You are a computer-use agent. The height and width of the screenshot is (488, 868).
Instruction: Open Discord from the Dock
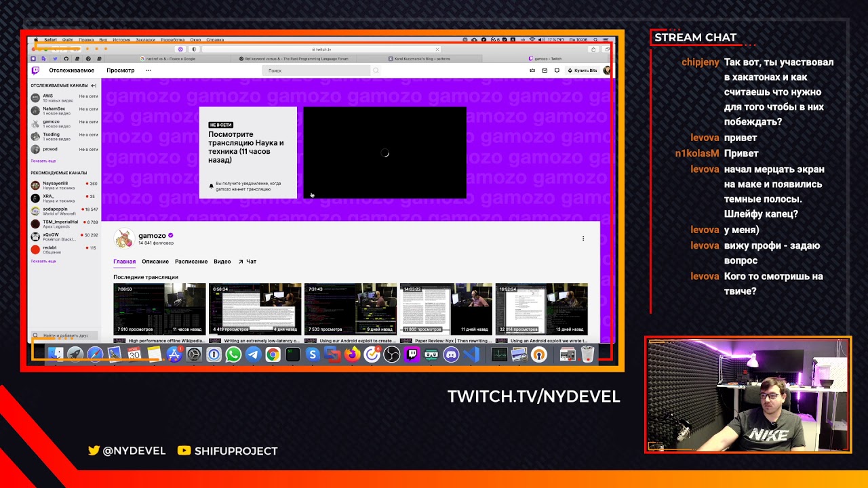click(451, 354)
